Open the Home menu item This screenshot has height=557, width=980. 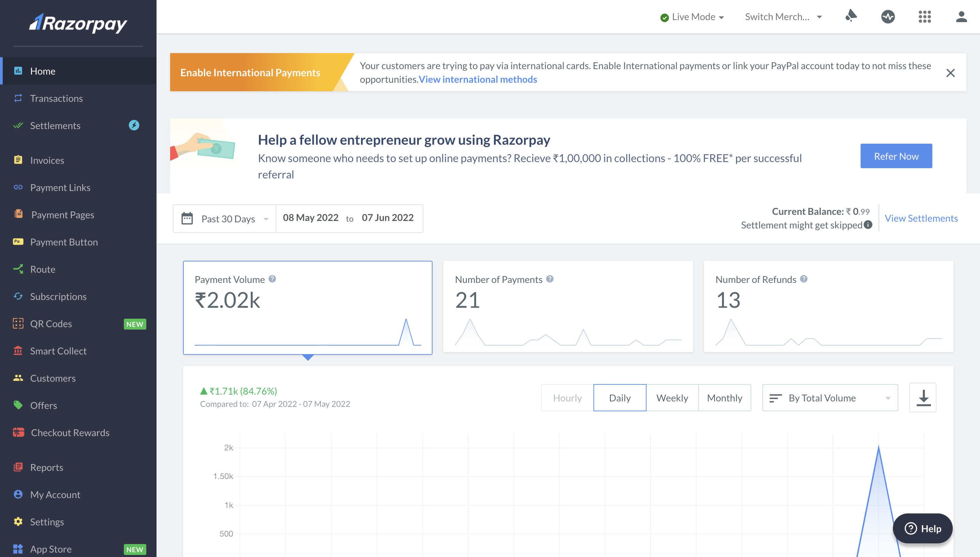[78, 71]
